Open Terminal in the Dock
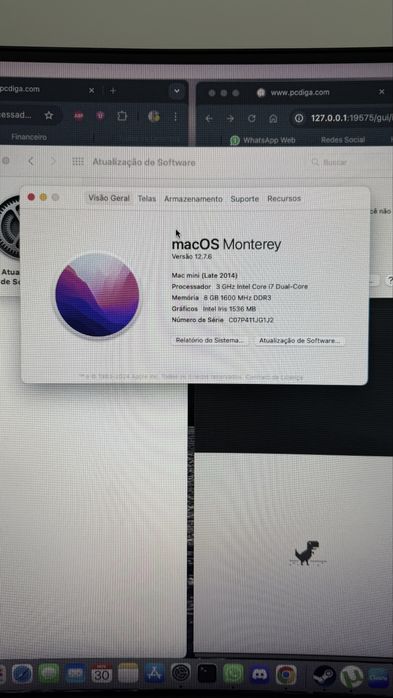This screenshot has width=393, height=698. 207,674
